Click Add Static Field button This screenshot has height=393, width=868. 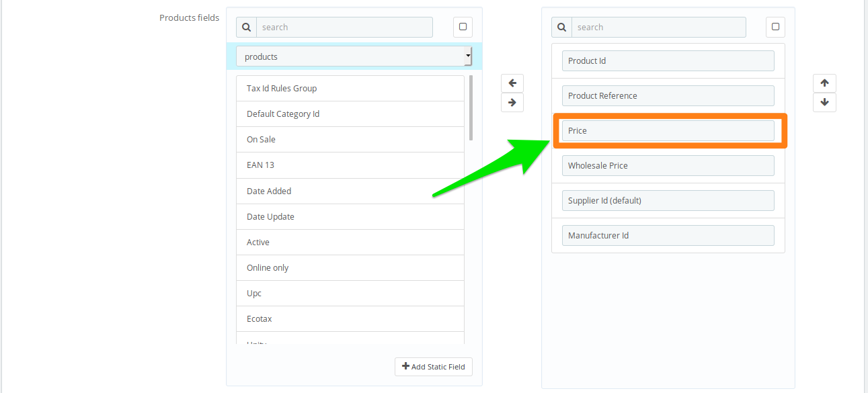(434, 367)
